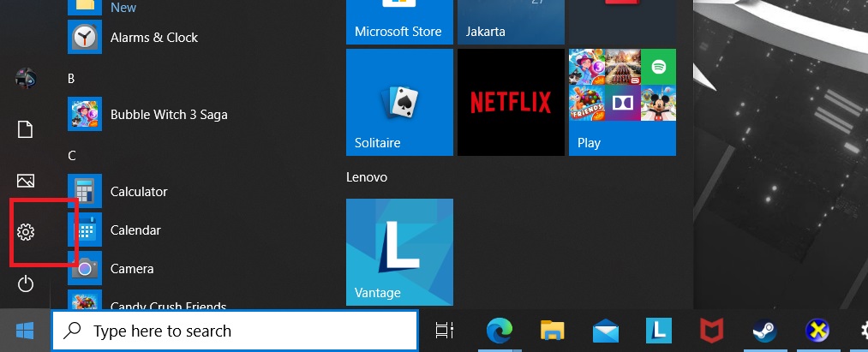Open Lenovo Vantage from taskbar
The width and height of the screenshot is (868, 352).
[659, 331]
